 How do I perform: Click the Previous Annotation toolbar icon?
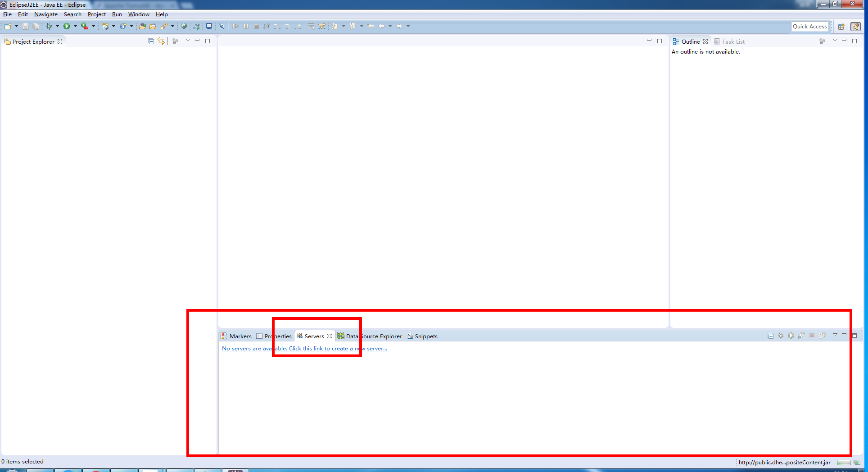tap(353, 26)
